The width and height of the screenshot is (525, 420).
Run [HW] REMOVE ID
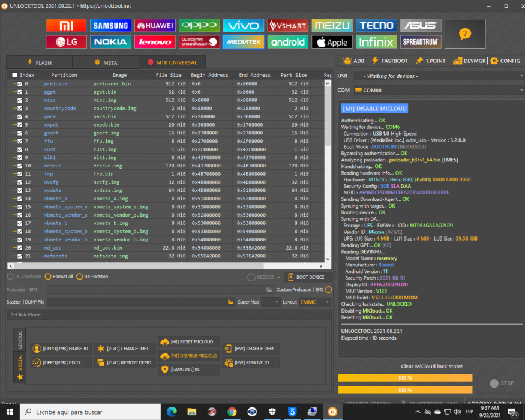[250, 363]
